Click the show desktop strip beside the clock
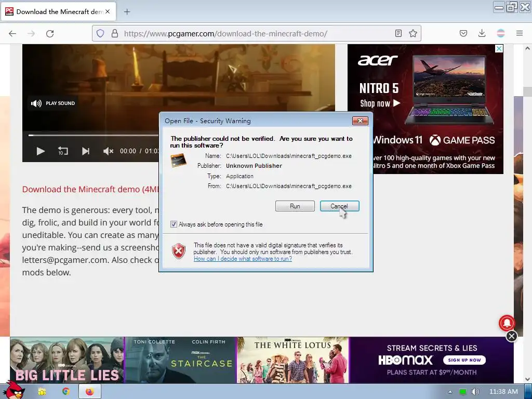Viewport: 532px width, 399px height. tap(528, 392)
